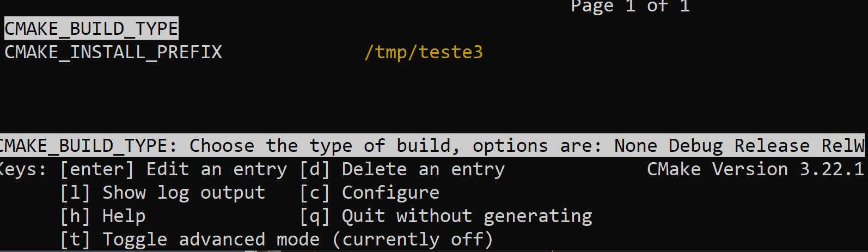Click the CMake Version 3.22.1 text
The width and height of the screenshot is (868, 252).
coord(755,170)
